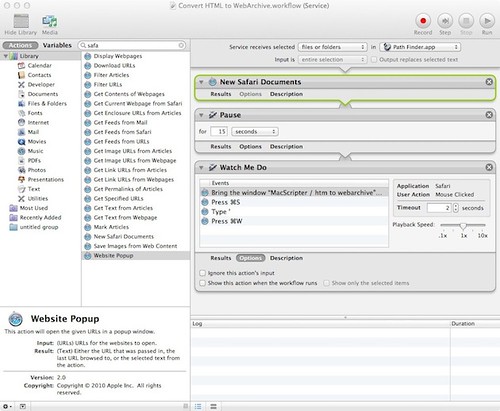500x411 pixels.
Task: Open Description tab of Watch Me Do
Action: [x=286, y=258]
